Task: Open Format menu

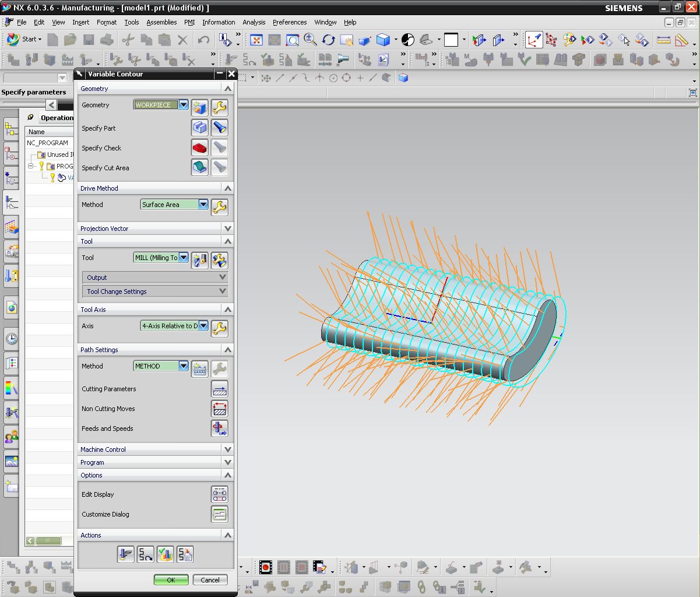Action: pyautogui.click(x=107, y=22)
